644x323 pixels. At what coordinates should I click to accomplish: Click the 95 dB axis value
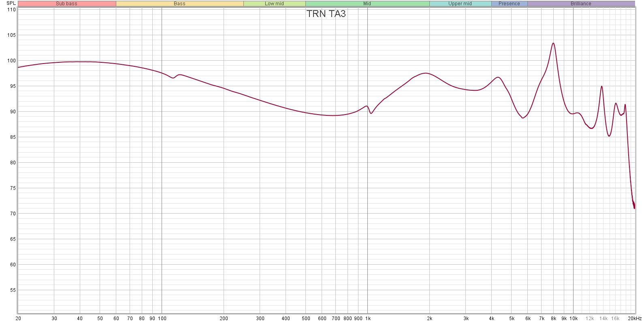[13, 86]
